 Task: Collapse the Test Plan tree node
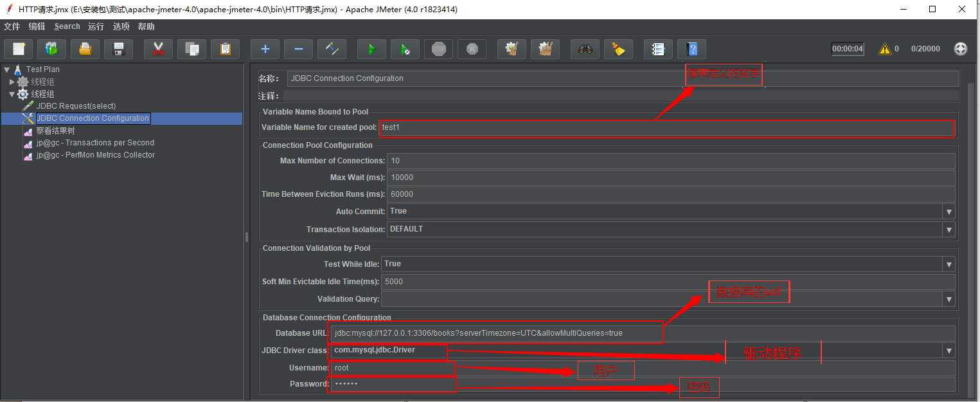(6, 69)
